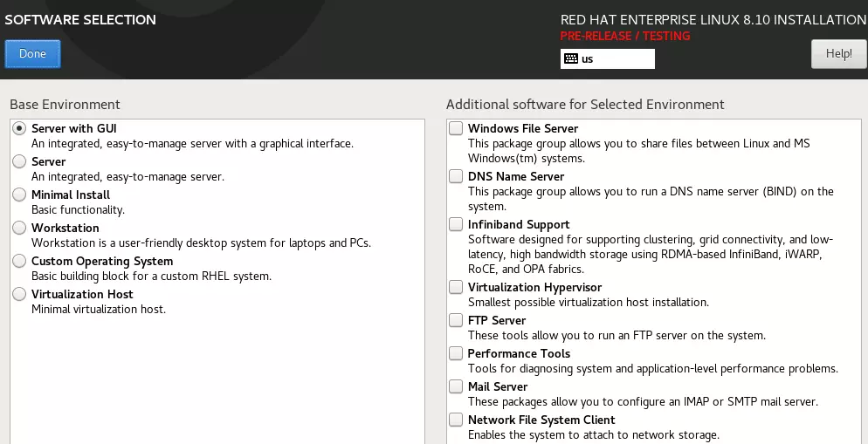Screen dimensions: 868x444
Task: Enable the FTP Server add-on
Action: point(456,320)
